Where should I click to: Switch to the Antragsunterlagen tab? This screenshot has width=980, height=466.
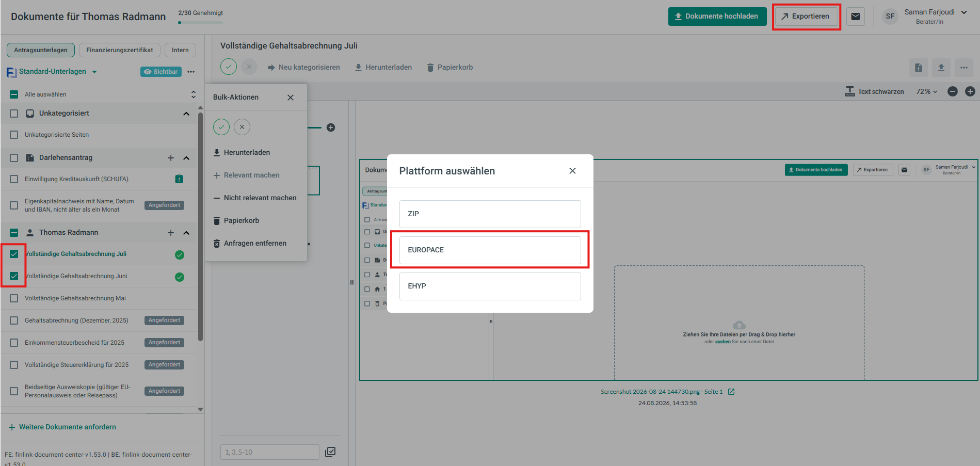[41, 50]
